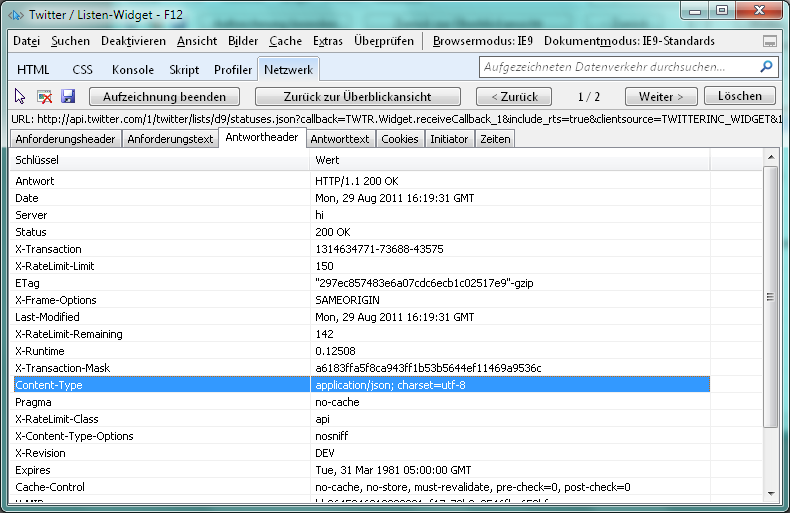Open the Extras menu
Image resolution: width=790 pixels, height=513 pixels.
(327, 41)
